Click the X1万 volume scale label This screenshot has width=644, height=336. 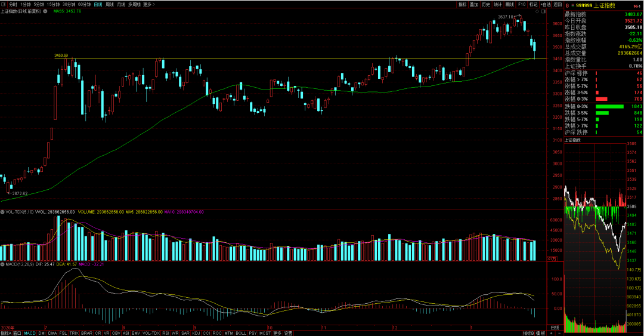(x=552, y=258)
